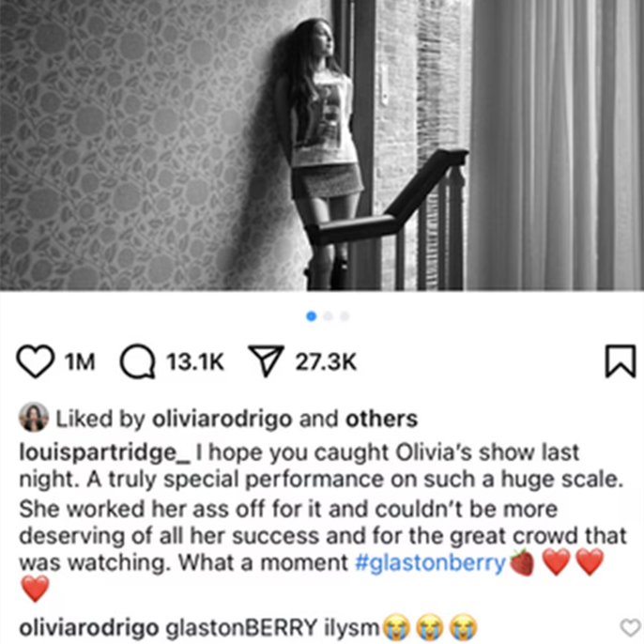Open the small profile avatar beside Liked by
This screenshot has width=644, height=644.
[33, 417]
